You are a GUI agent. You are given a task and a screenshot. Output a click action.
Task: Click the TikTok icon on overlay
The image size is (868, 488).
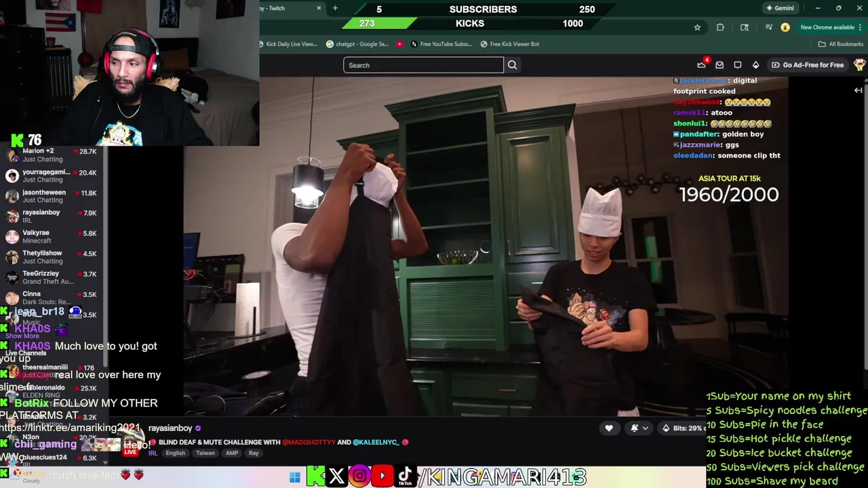pos(405,476)
